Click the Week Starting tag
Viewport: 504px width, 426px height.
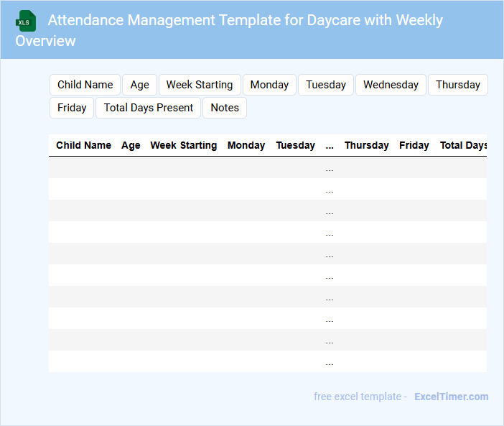pos(200,85)
